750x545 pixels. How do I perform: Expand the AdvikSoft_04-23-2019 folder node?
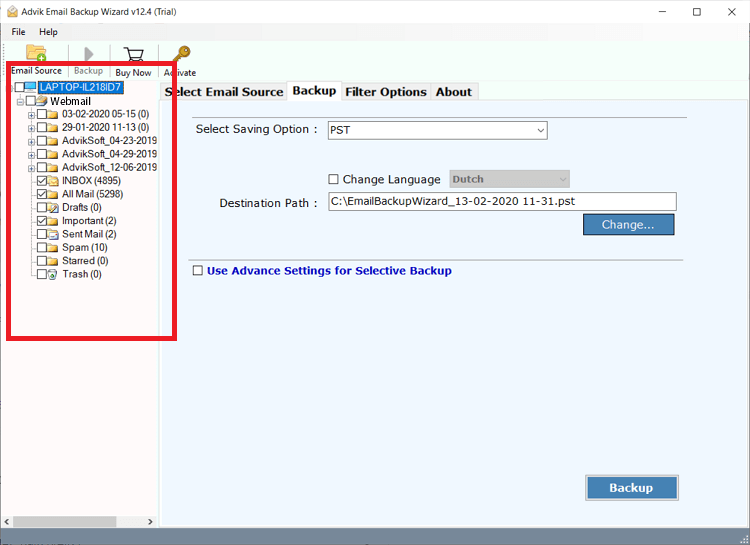[x=31, y=142]
